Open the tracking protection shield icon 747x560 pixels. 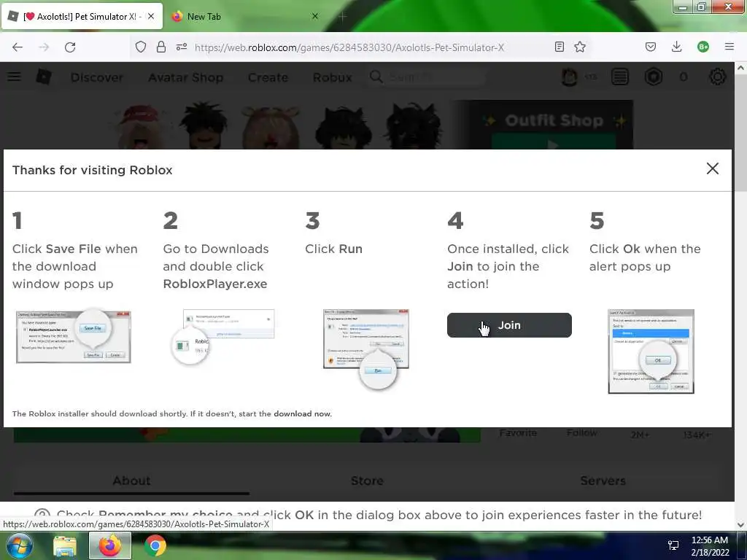[x=141, y=47]
